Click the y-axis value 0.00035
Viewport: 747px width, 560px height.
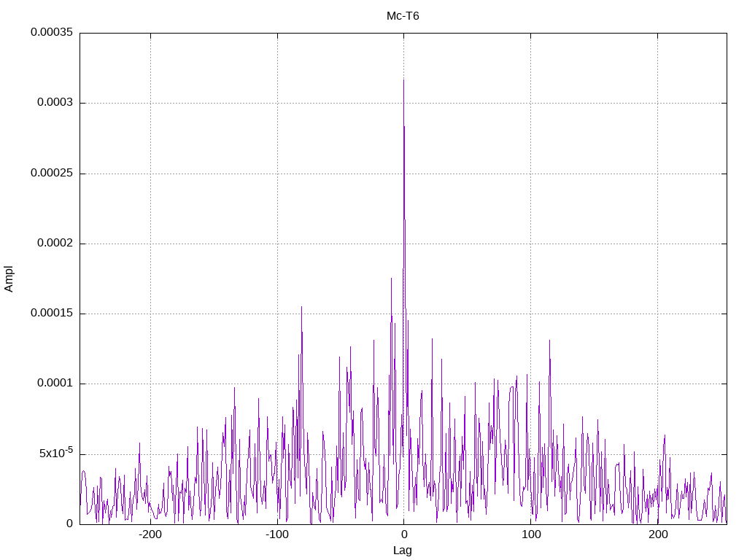pos(52,32)
